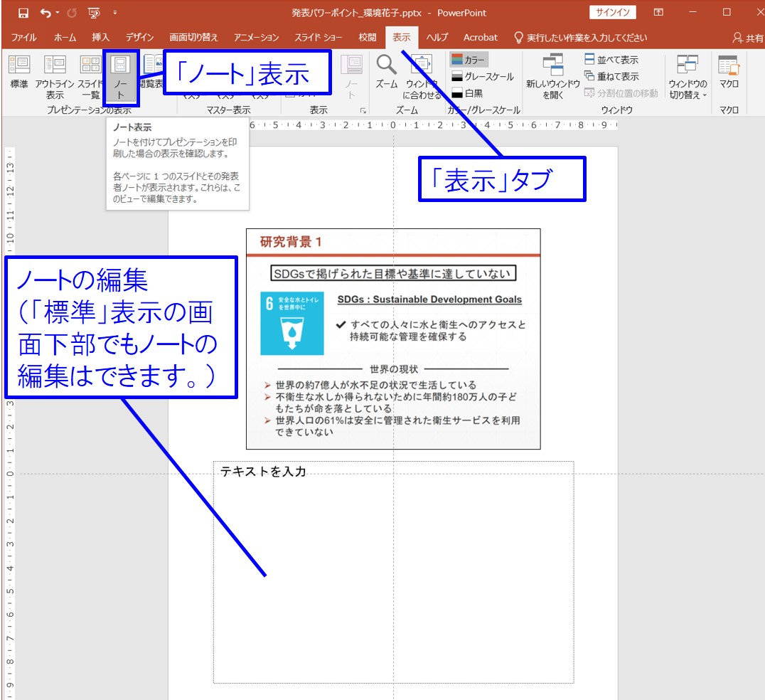Click the Undo arrow icon
Image resolution: width=765 pixels, height=700 pixels.
(x=46, y=13)
